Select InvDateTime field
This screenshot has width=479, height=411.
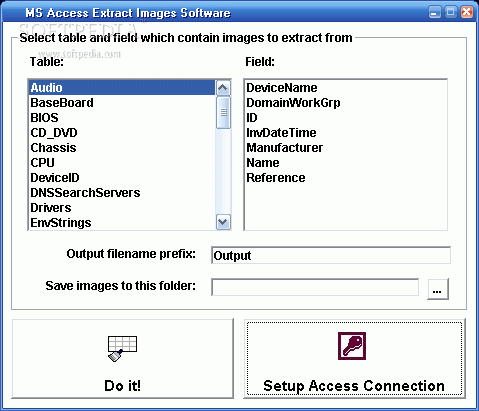tap(345, 133)
